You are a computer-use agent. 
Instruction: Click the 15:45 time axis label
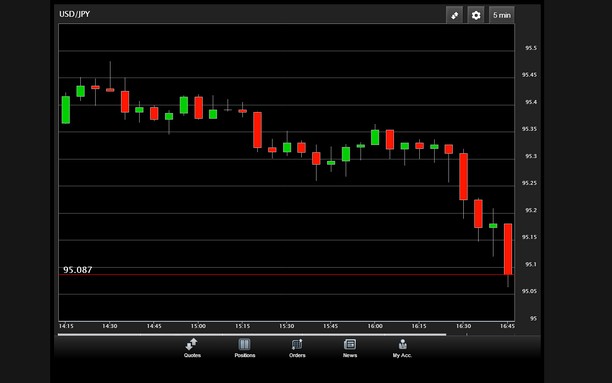(x=331, y=326)
